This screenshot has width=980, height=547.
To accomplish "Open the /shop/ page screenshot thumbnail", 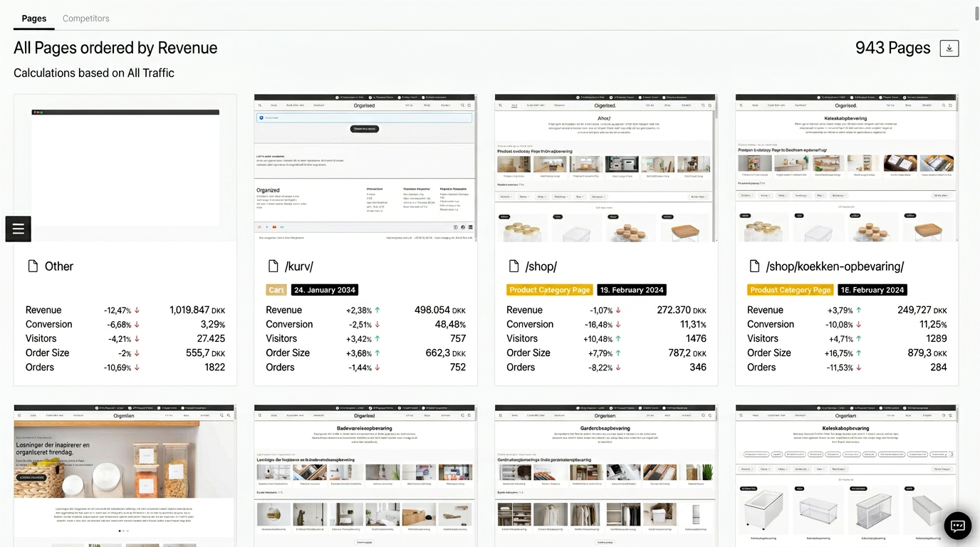I will [x=606, y=168].
